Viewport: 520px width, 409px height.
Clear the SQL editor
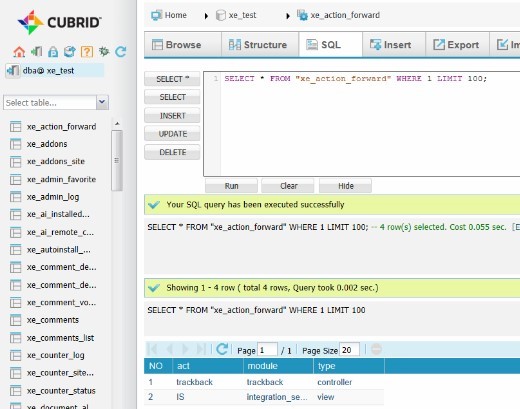click(288, 186)
